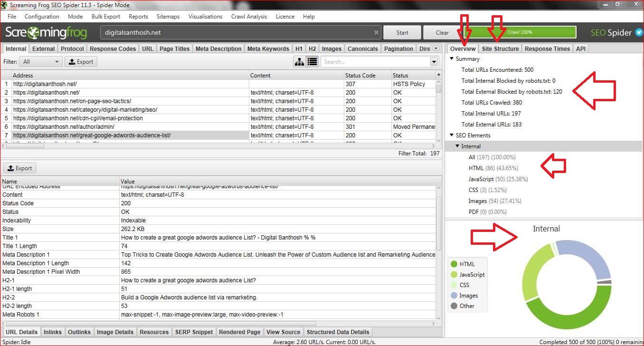Select JavaScript (50) in the overview tree
The width and height of the screenshot is (644, 346).
click(x=498, y=179)
